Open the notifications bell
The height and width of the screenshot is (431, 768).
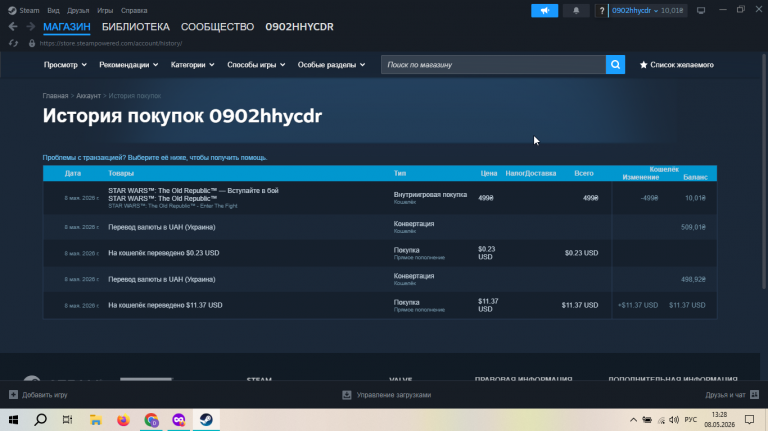click(576, 10)
